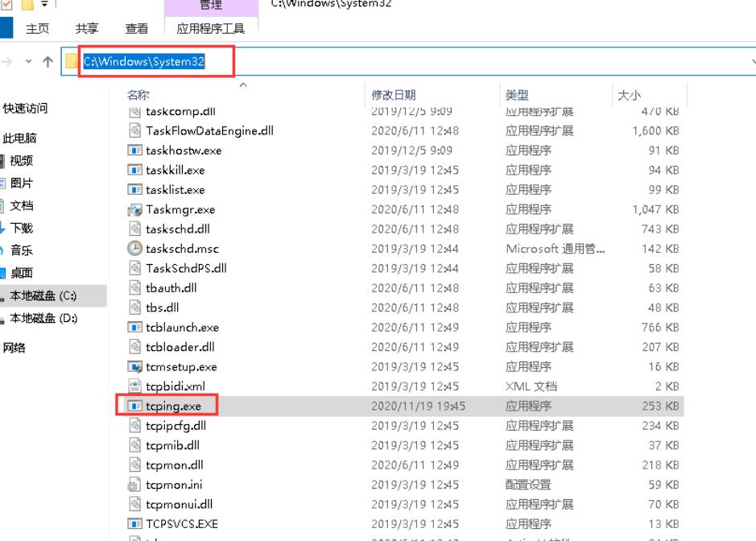This screenshot has width=756, height=541.
Task: Open the 视频 folder in sidebar
Action: [x=21, y=160]
